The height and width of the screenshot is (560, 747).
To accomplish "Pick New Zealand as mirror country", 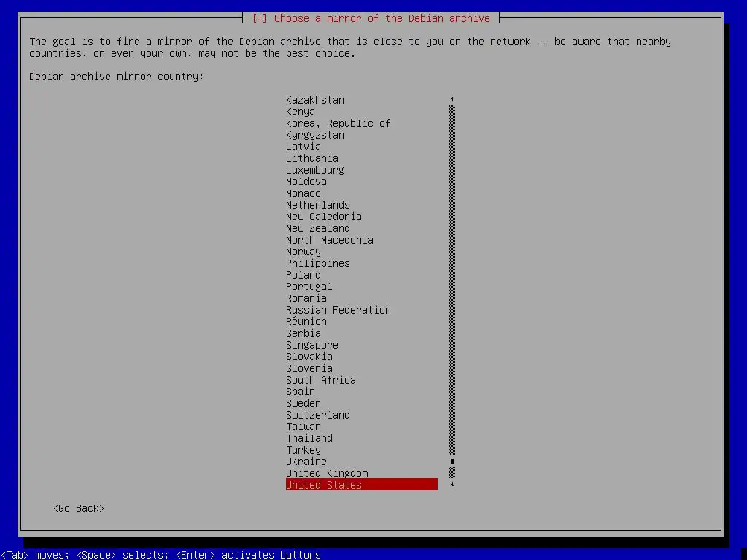I will pyautogui.click(x=318, y=228).
